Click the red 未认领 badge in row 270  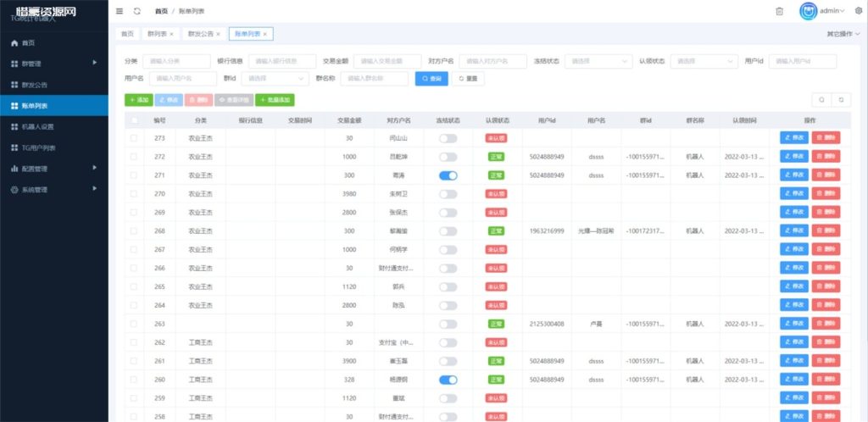pos(496,194)
